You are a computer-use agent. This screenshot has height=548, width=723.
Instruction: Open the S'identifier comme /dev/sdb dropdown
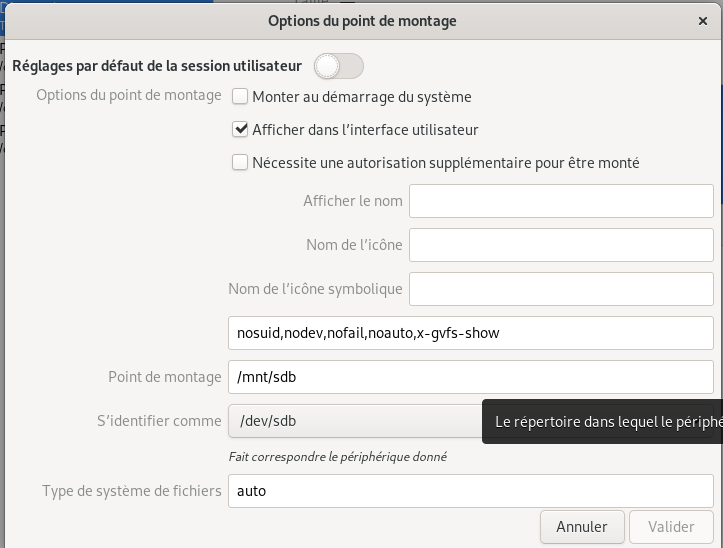pyautogui.click(x=354, y=421)
